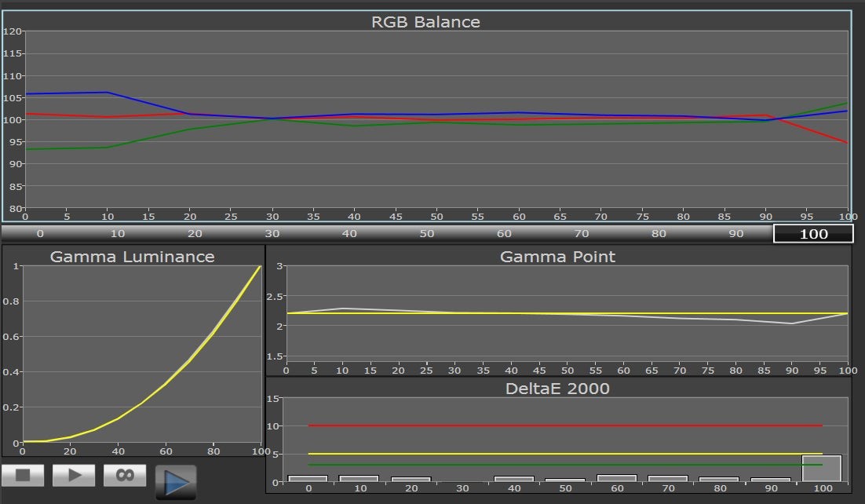This screenshot has height=504, width=865.
Task: Jump to the 50 grayscale level step
Action: 426,234
